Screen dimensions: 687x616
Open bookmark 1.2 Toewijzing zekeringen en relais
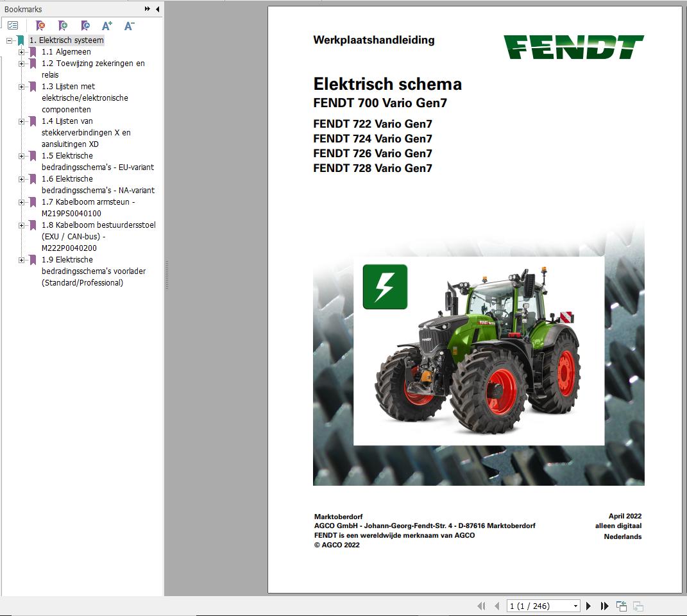[93, 69]
